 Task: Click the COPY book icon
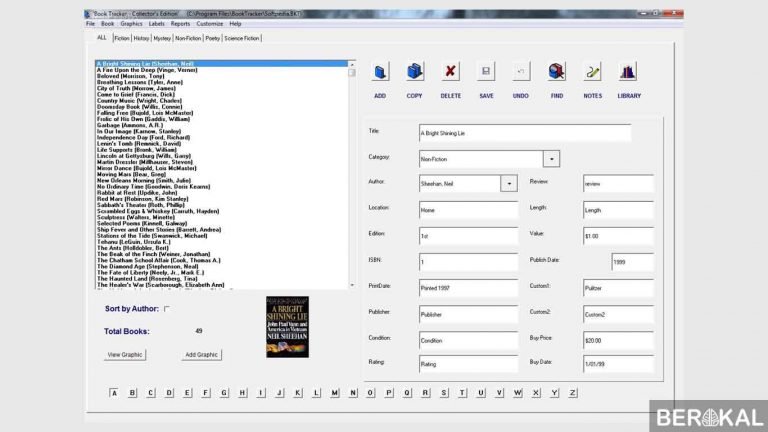pyautogui.click(x=415, y=72)
